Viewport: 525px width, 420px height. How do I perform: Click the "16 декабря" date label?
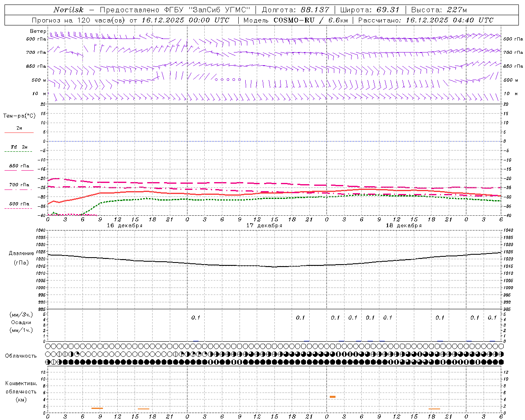pos(125,226)
